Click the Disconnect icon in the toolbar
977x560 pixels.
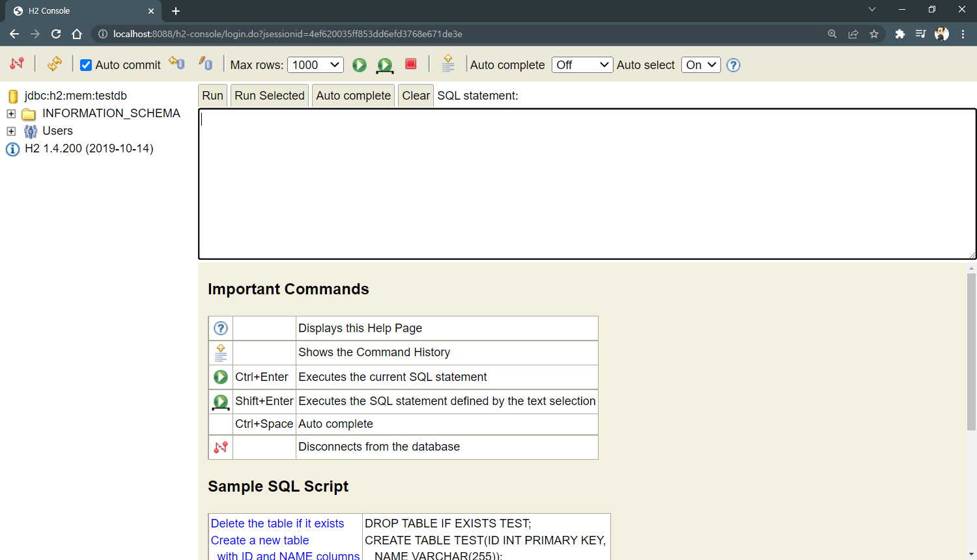[17, 63]
